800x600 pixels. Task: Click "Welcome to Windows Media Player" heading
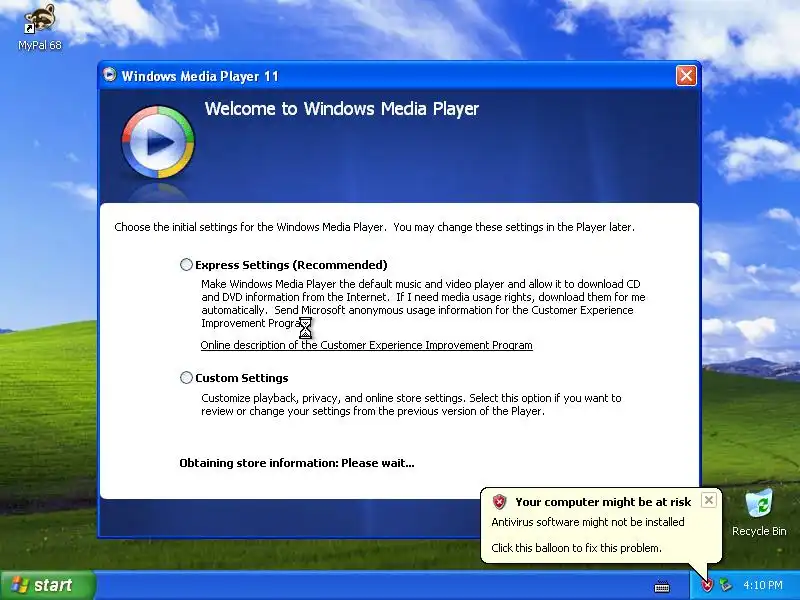click(341, 109)
